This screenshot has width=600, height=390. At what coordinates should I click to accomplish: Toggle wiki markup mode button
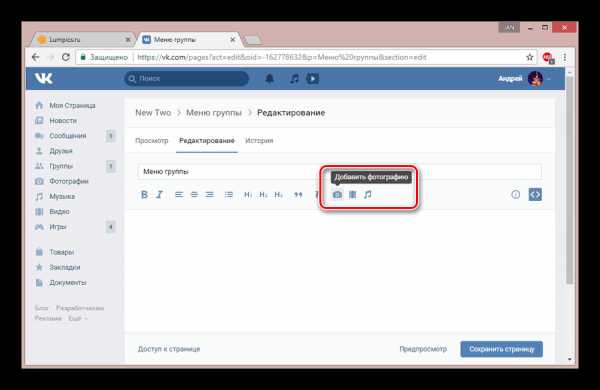pyautogui.click(x=535, y=194)
